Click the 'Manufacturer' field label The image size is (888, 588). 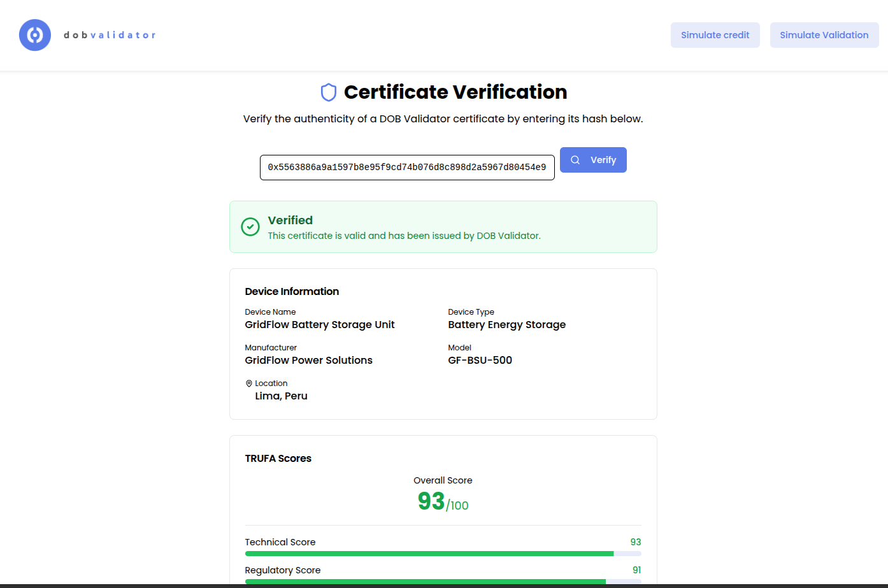tap(271, 348)
